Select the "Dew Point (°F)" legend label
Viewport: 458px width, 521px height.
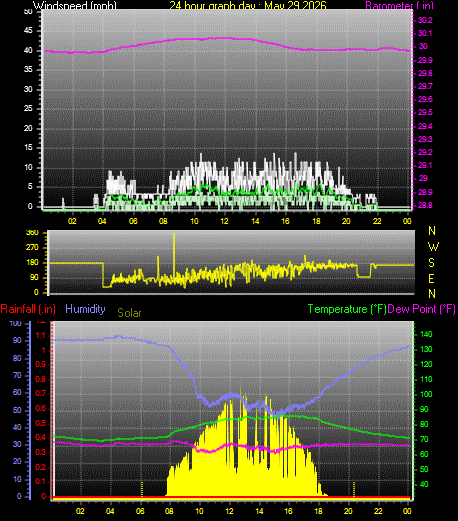tap(421, 309)
